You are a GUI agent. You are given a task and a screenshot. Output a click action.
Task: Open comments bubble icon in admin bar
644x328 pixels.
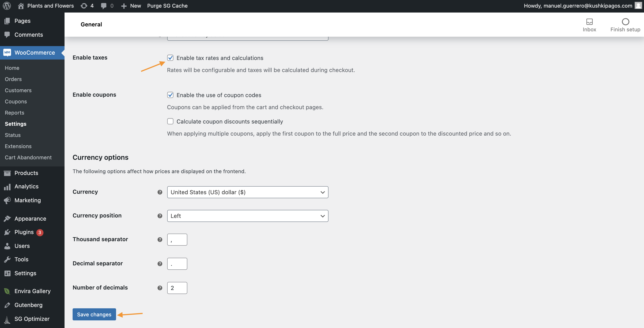104,6
